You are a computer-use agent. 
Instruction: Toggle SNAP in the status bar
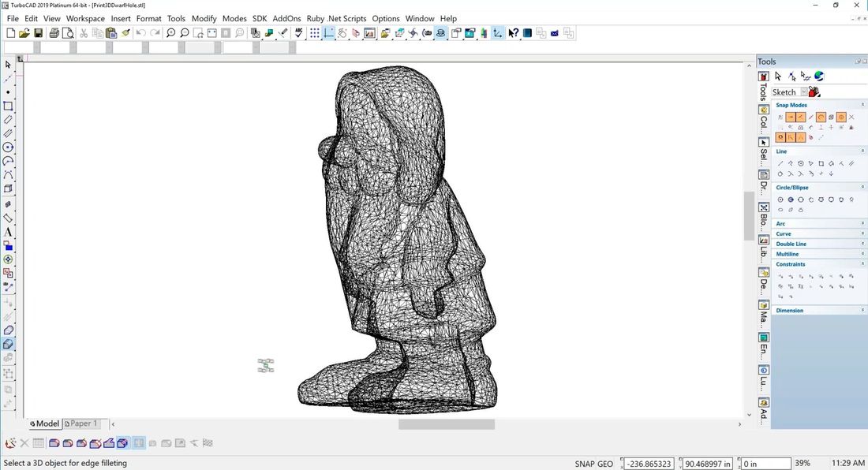(x=586, y=464)
